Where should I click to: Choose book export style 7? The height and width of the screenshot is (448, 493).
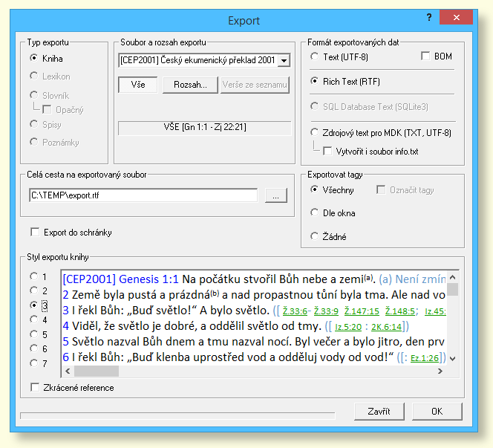(33, 363)
